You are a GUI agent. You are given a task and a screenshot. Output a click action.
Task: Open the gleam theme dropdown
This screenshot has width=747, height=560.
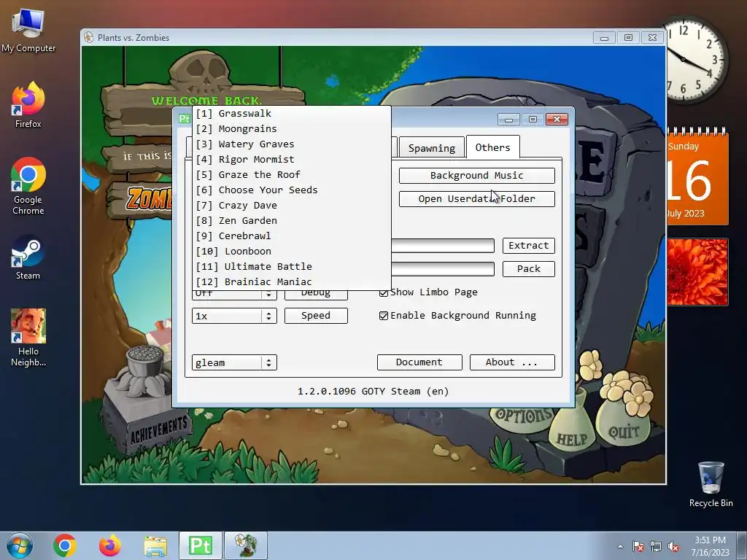234,362
